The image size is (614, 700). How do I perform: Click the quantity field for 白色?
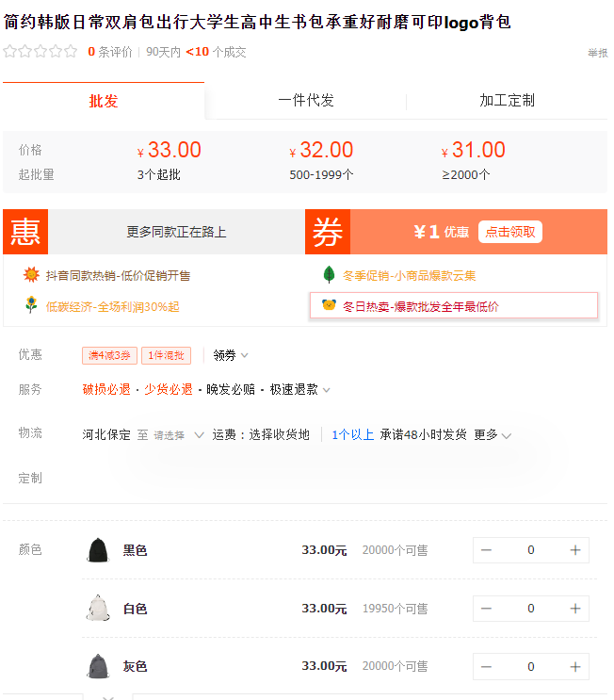pos(530,609)
